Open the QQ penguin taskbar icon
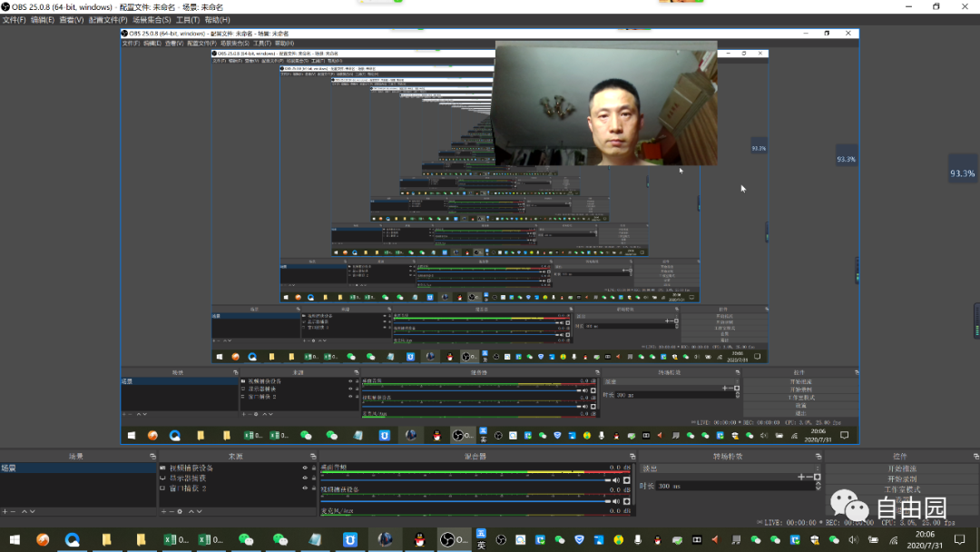Image resolution: width=980 pixels, height=552 pixels. tap(419, 539)
